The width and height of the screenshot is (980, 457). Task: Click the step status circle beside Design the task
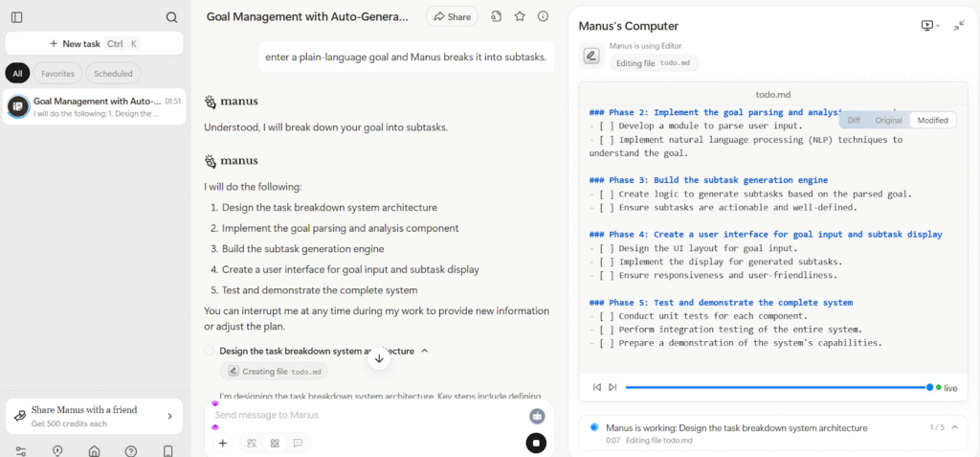tap(209, 352)
